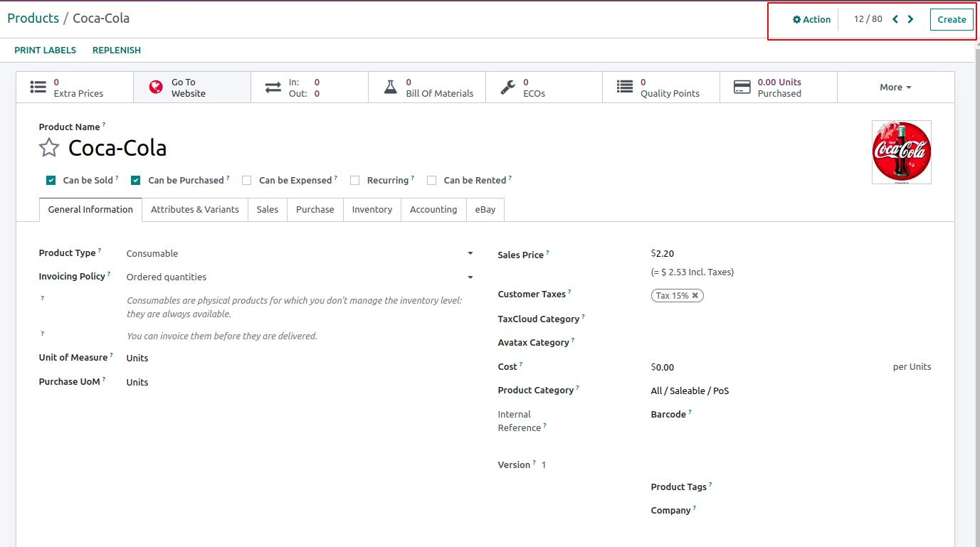Enable Recurring checkbox
Screen dimensions: 980x547
click(x=354, y=181)
